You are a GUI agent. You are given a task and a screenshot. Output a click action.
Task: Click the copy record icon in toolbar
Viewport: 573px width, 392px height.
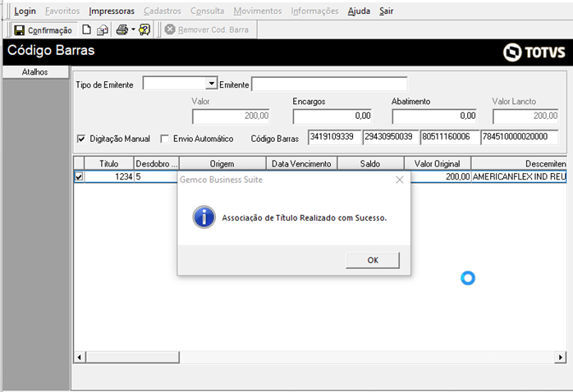103,30
